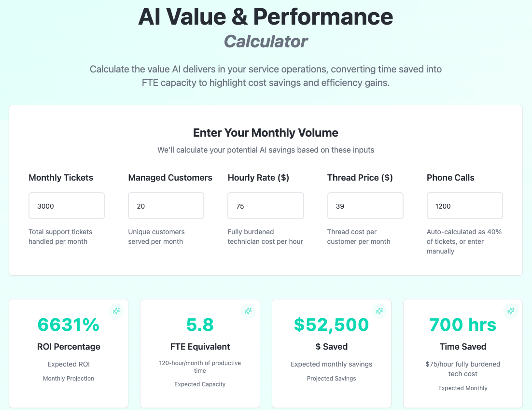
Task: Select the Phone Calls input showing 1200
Action: pos(464,206)
